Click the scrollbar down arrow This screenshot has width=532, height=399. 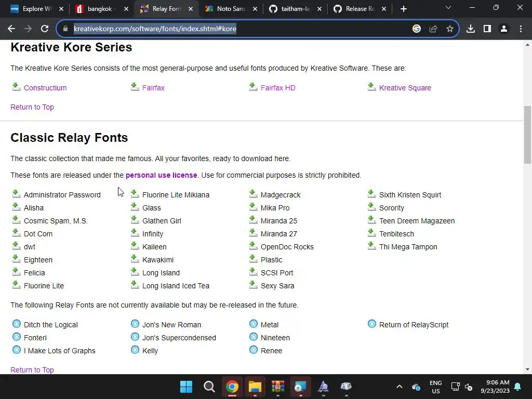click(x=527, y=369)
